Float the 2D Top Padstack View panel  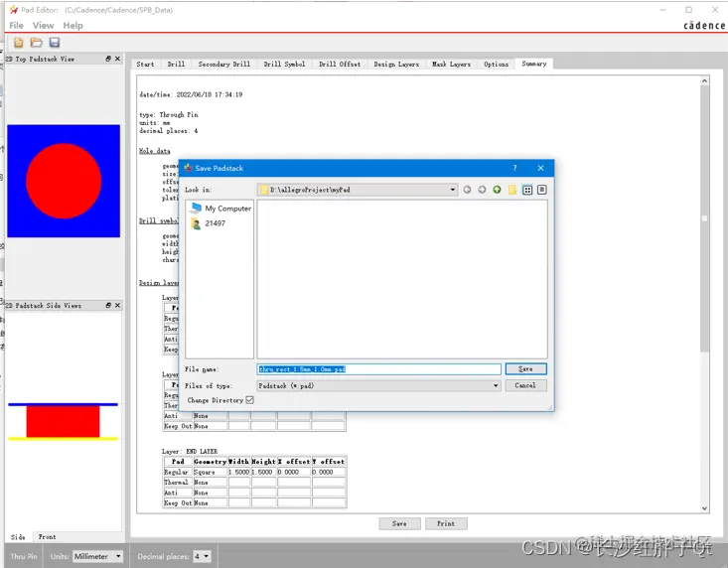[x=108, y=59]
